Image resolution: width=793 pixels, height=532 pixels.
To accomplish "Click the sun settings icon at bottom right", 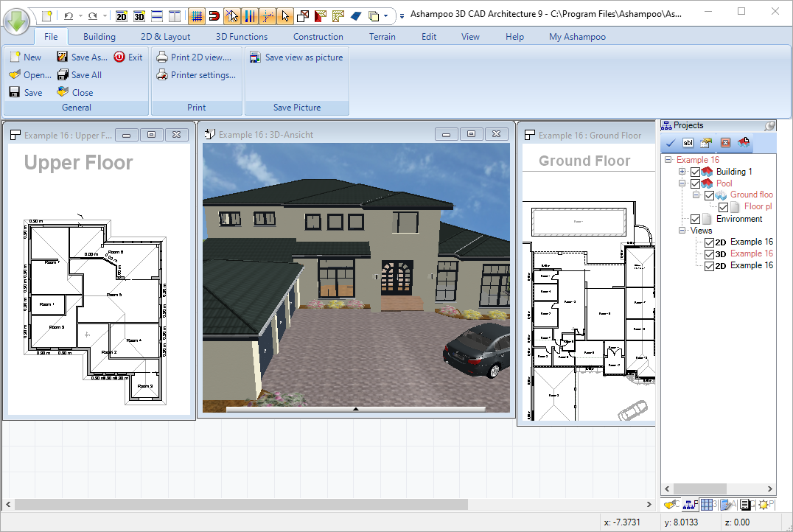I will point(764,505).
